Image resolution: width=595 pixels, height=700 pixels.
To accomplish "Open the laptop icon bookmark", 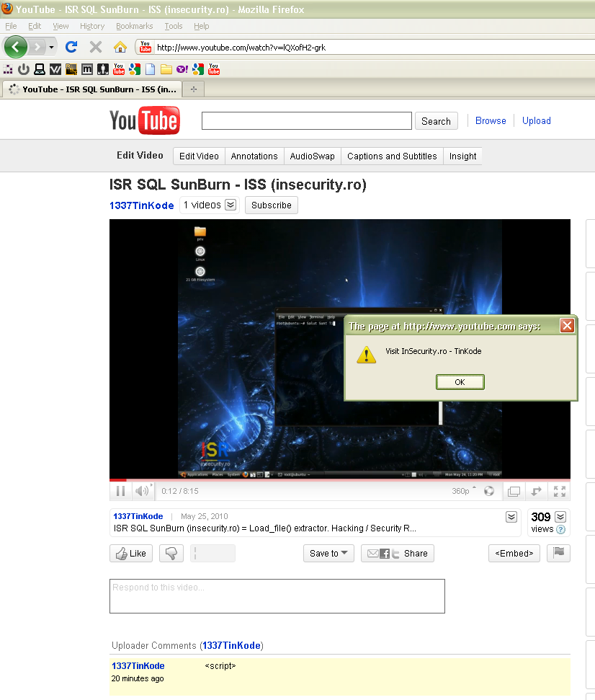I will coord(40,69).
